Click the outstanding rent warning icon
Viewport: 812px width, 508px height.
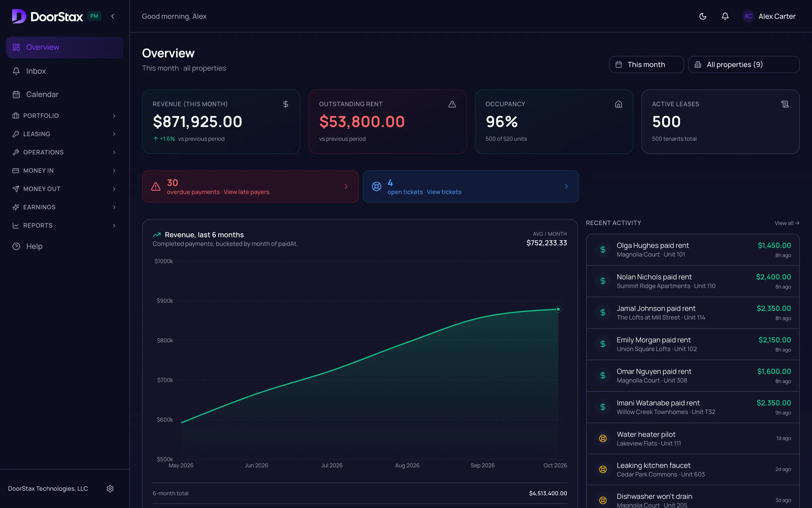(452, 104)
